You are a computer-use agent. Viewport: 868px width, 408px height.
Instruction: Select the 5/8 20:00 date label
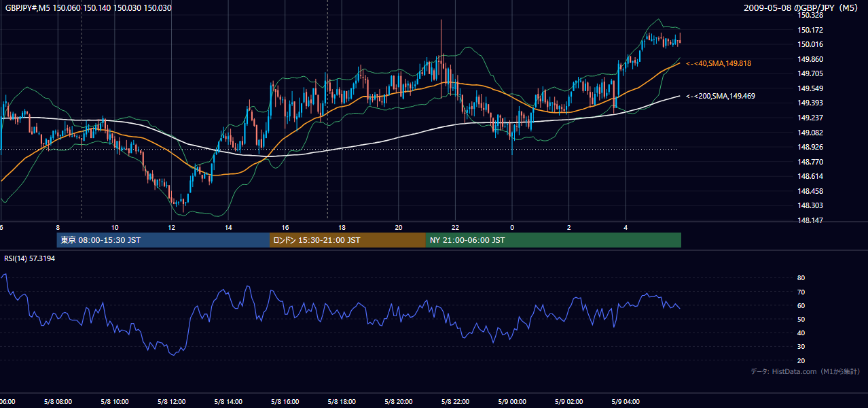399,402
